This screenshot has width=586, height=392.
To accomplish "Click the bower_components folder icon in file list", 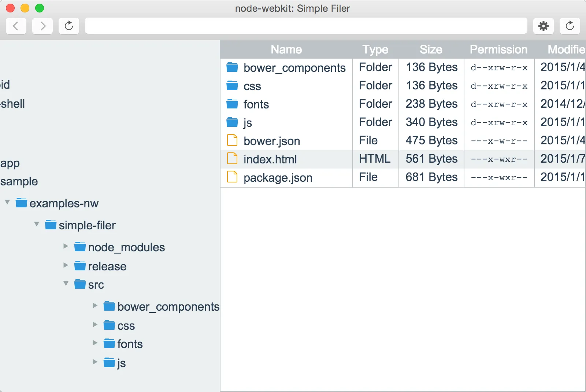I will click(x=232, y=67).
